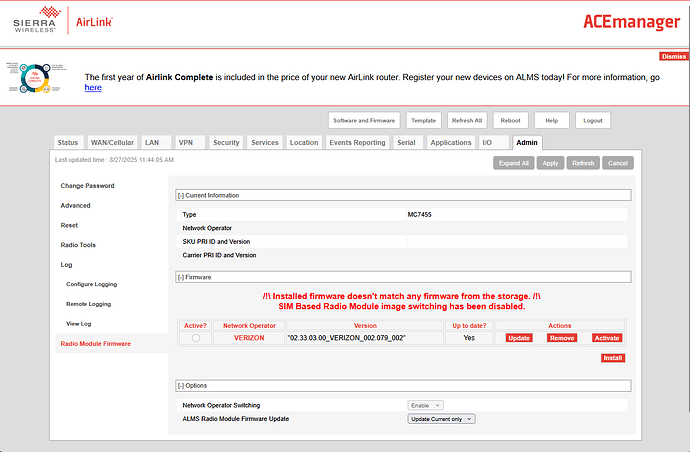Click the Sierra Wireless AirLink logo
The height and width of the screenshot is (452, 690).
pos(63,20)
